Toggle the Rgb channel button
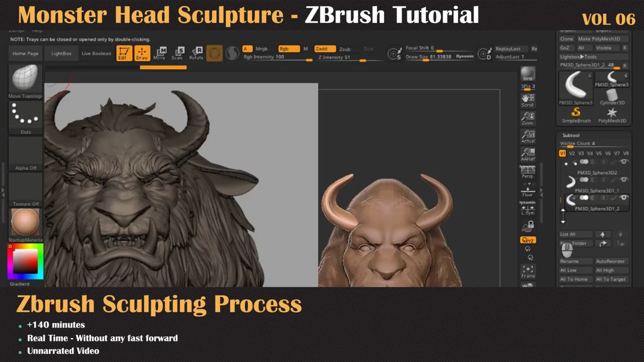Image resolution: width=644 pixels, height=362 pixels. click(289, 49)
